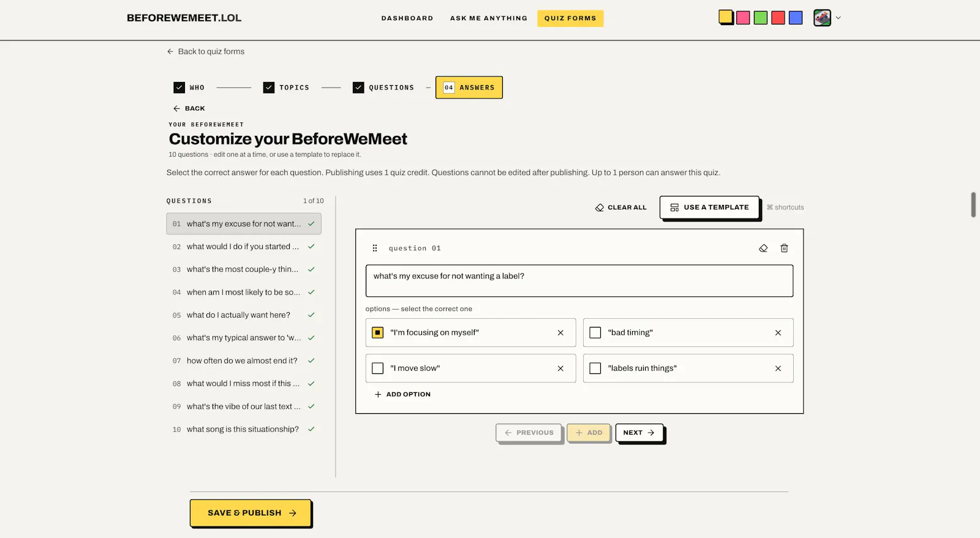Grab the drag handle beside question 01
This screenshot has width=980, height=538.
click(x=375, y=248)
